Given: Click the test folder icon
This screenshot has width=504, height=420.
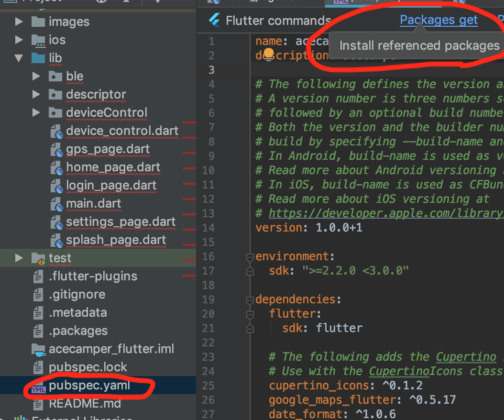Looking at the screenshot, I should tap(38, 259).
